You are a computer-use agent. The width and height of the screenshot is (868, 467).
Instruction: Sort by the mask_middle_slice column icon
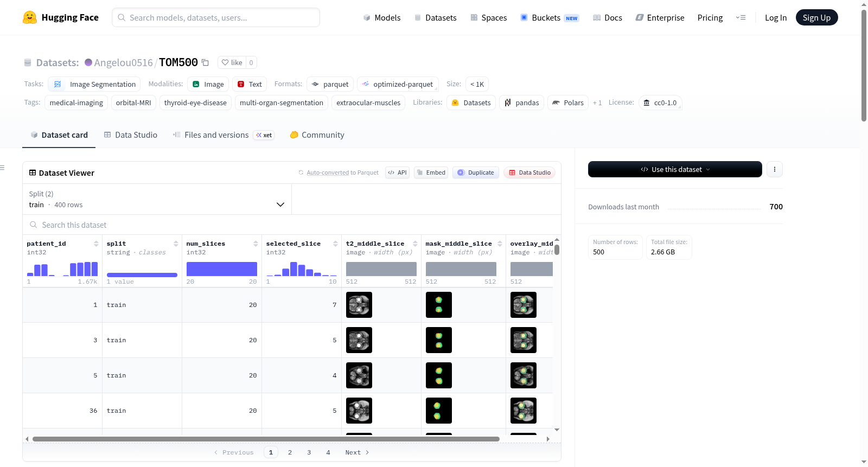point(500,244)
